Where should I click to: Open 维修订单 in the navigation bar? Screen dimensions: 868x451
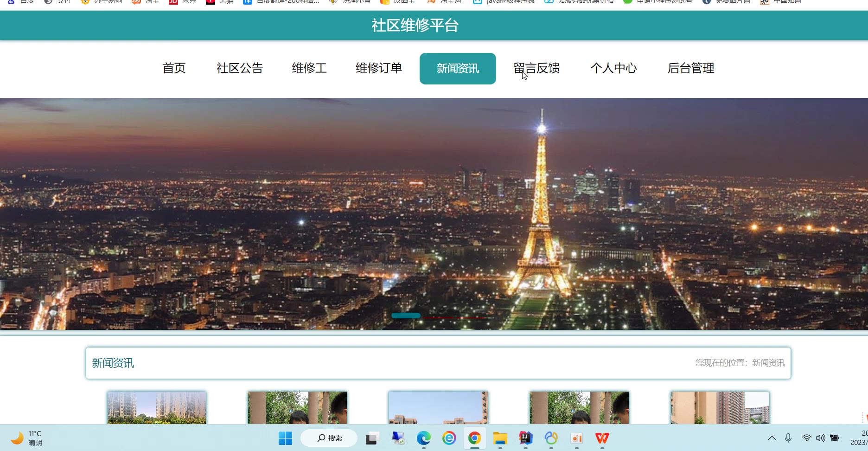coord(379,68)
